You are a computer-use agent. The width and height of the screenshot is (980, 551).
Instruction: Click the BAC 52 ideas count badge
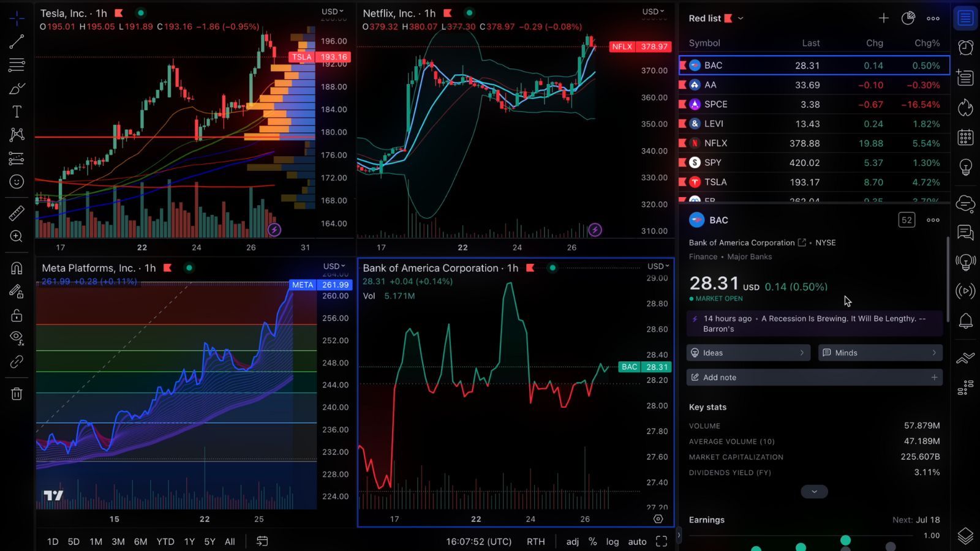point(907,220)
